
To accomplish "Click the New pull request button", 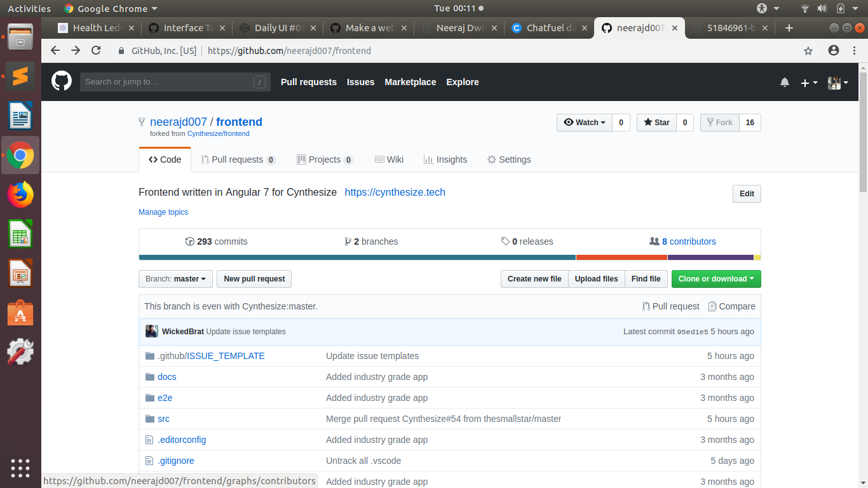I will [x=254, y=278].
